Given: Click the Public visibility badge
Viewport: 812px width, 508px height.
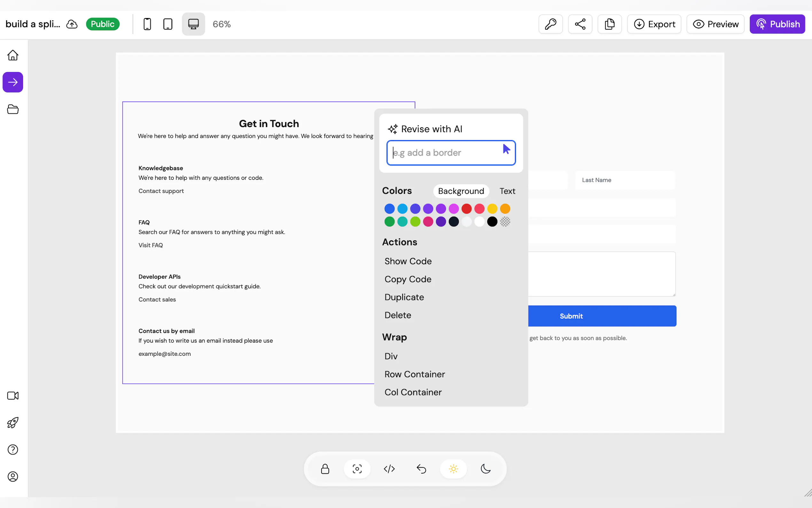Looking at the screenshot, I should (x=103, y=24).
